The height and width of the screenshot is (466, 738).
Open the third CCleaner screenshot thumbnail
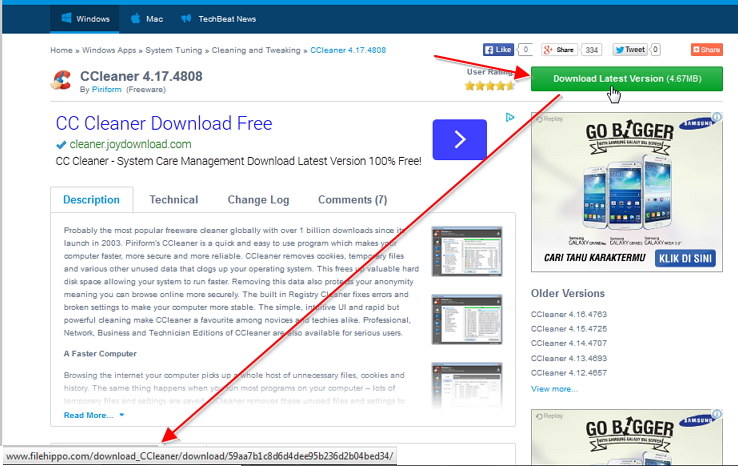[x=467, y=385]
